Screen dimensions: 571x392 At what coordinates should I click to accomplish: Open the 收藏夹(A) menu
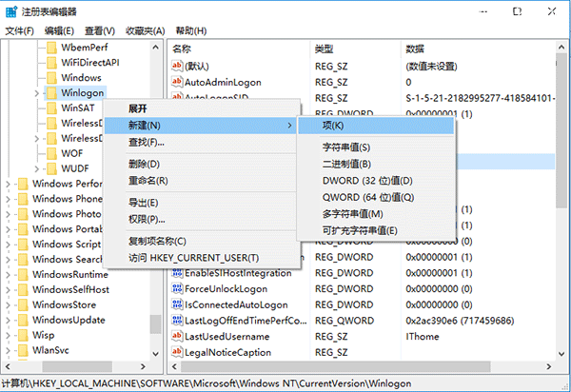(x=146, y=31)
